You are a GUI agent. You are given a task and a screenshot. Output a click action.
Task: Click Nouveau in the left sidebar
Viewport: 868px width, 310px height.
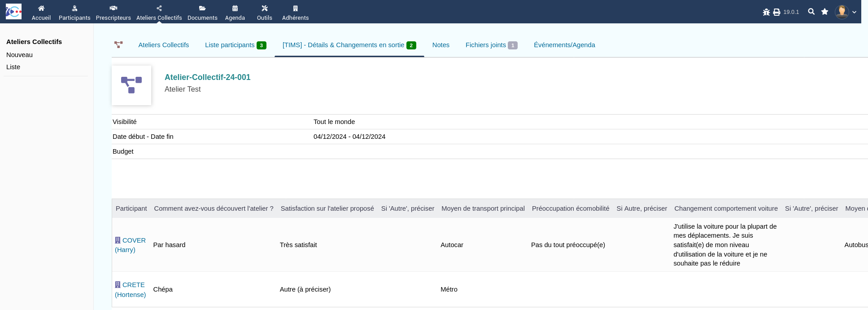point(19,55)
